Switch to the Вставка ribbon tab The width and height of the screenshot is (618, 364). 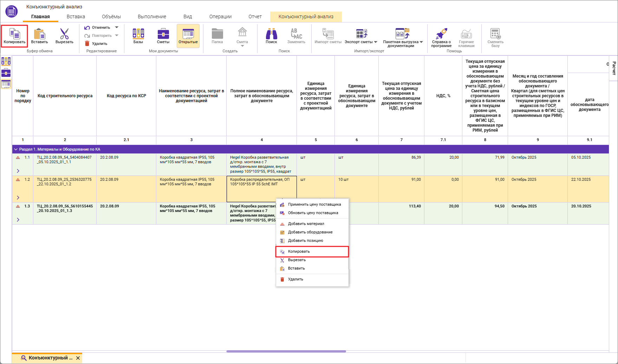coord(76,16)
